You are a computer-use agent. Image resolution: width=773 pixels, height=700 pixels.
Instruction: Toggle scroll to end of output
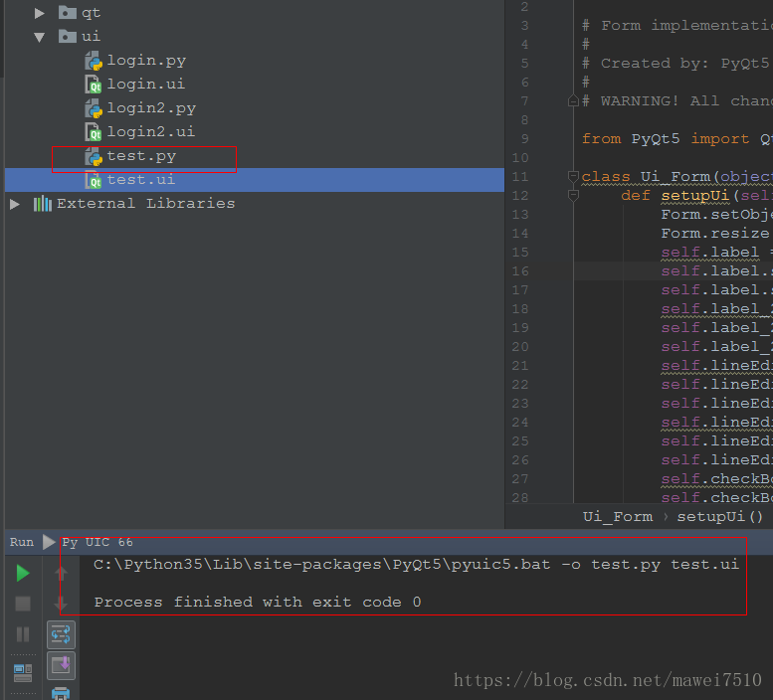click(61, 665)
